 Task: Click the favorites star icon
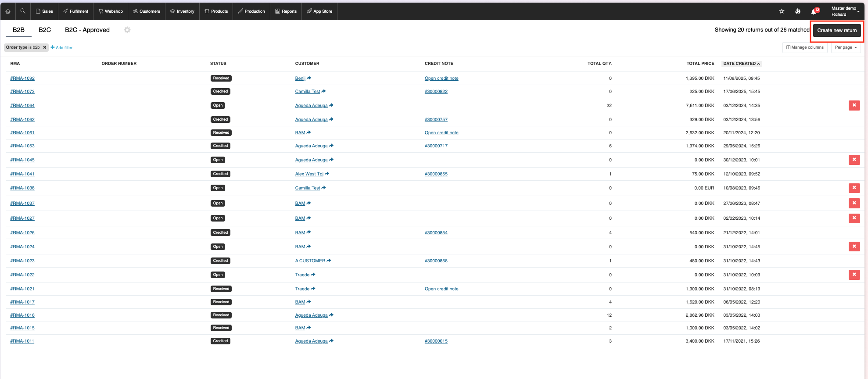[782, 11]
